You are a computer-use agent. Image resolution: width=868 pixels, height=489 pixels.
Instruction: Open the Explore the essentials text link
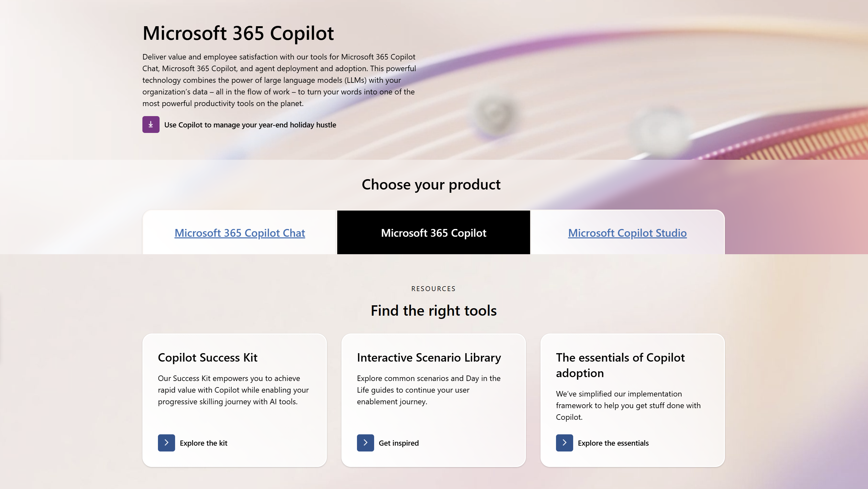(613, 443)
